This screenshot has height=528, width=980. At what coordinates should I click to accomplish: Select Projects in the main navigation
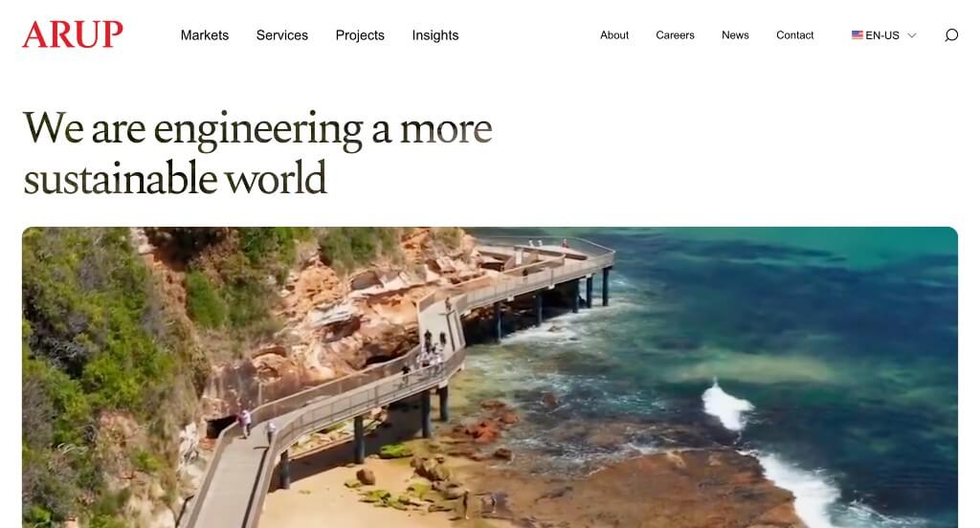pyautogui.click(x=360, y=35)
